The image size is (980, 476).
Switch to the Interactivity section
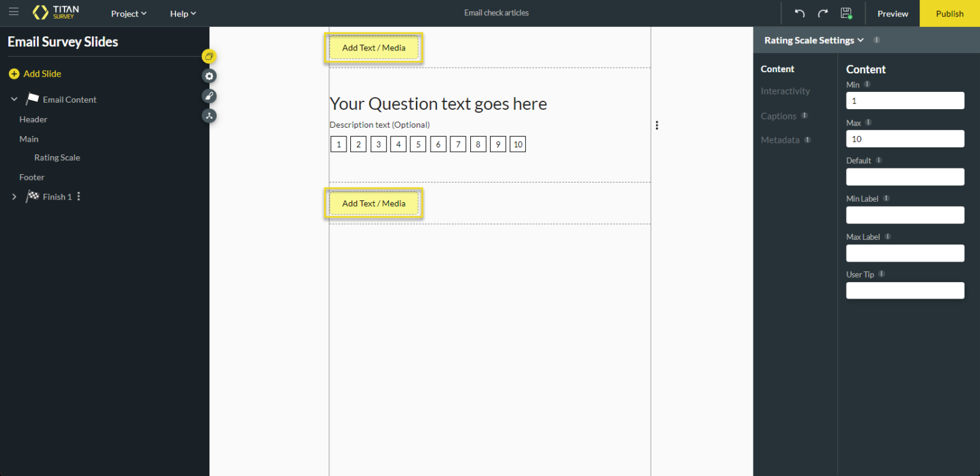click(785, 91)
